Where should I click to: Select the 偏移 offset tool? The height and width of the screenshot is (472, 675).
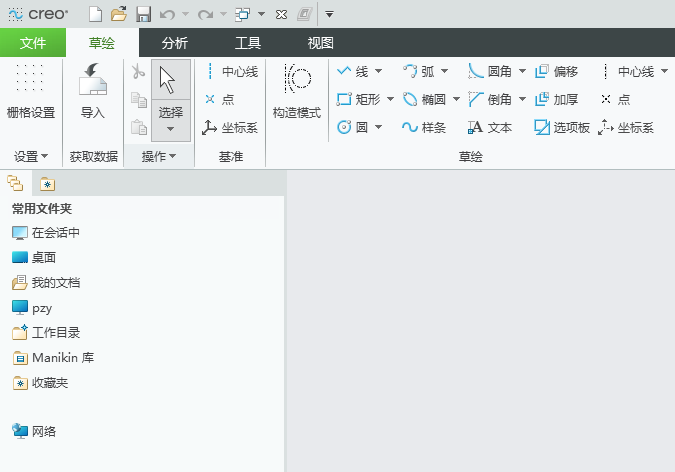pos(556,71)
